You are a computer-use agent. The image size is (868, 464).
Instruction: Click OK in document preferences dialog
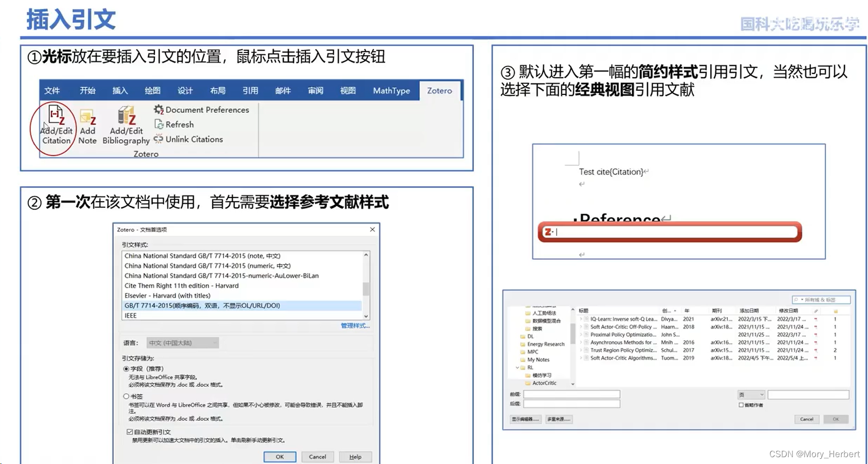pos(280,457)
